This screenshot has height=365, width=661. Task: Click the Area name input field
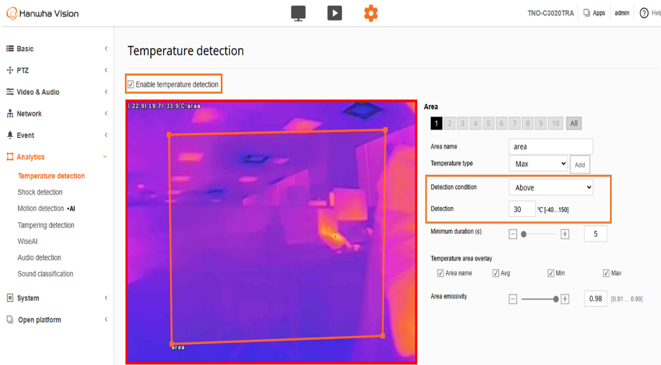[x=551, y=146]
